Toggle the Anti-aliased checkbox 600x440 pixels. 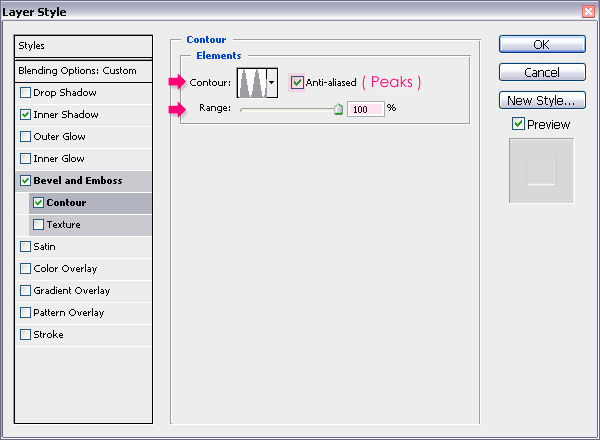tap(297, 82)
